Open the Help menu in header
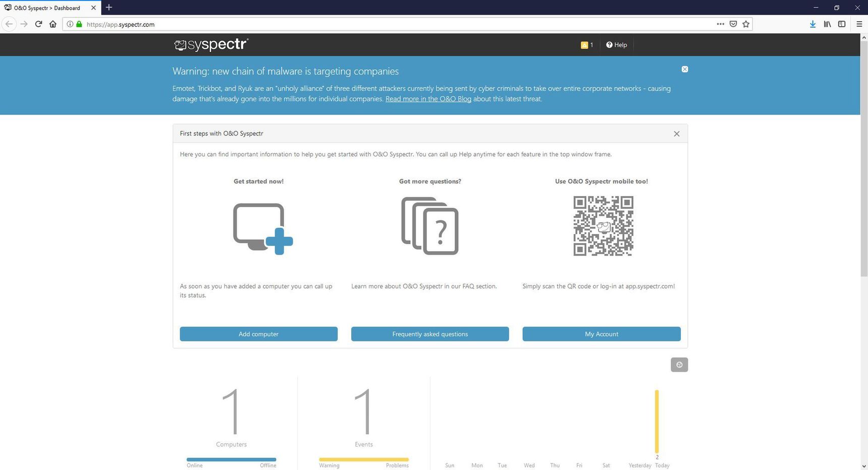This screenshot has height=470, width=868. coord(617,45)
